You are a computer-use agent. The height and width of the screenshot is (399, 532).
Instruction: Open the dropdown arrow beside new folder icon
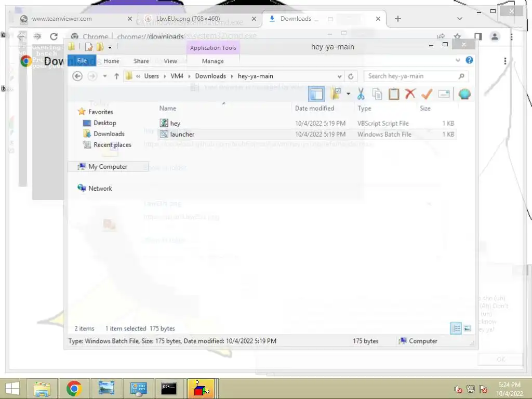(348, 94)
